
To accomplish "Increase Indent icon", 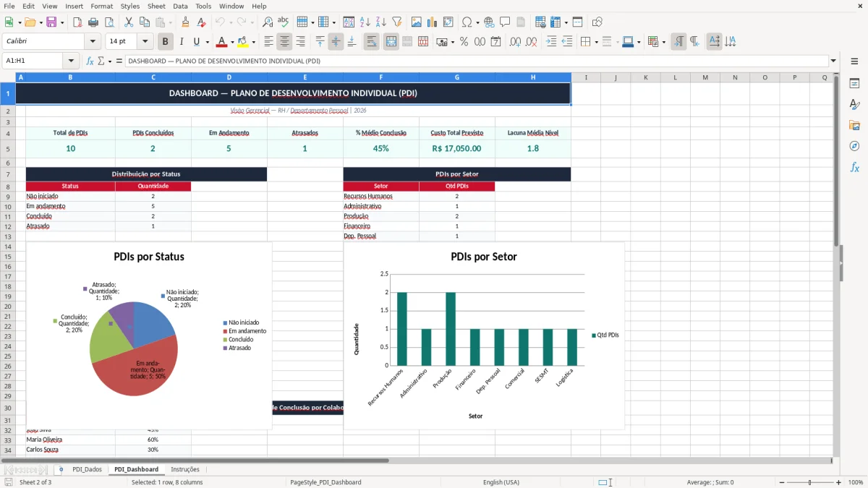I will click(x=551, y=42).
